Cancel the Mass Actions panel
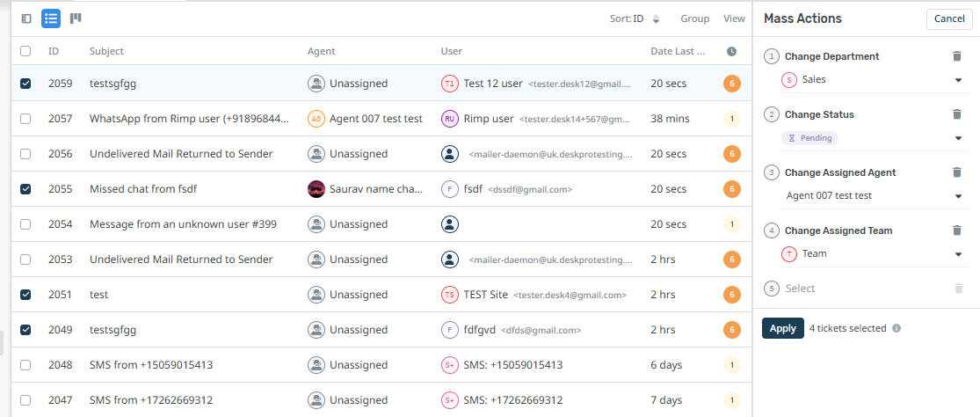This screenshot has height=417, width=980. click(949, 19)
